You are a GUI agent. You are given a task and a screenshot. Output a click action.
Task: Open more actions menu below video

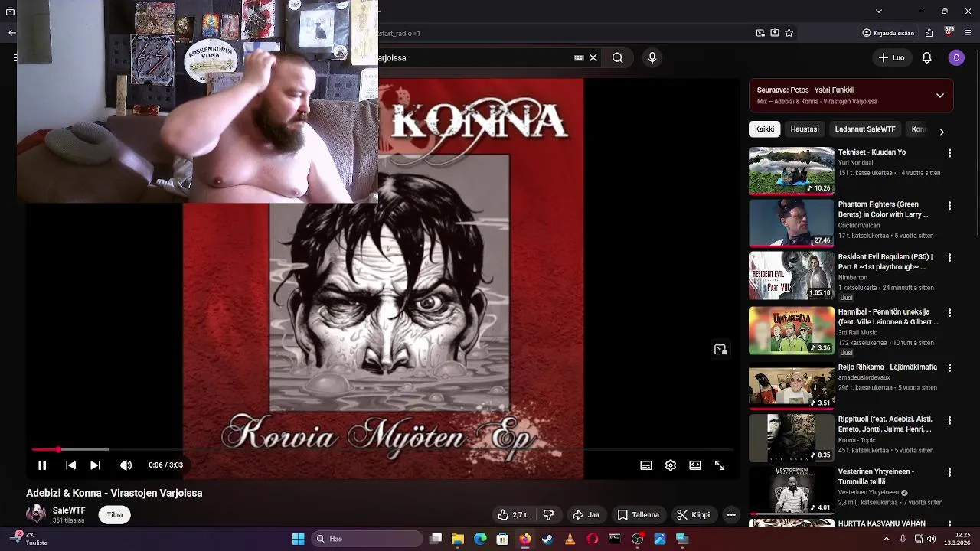pos(731,515)
